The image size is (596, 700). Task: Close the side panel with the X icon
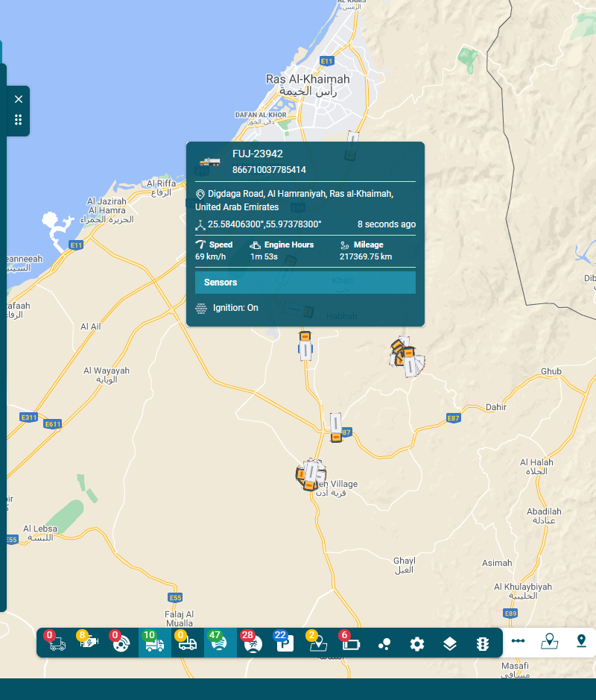19,99
